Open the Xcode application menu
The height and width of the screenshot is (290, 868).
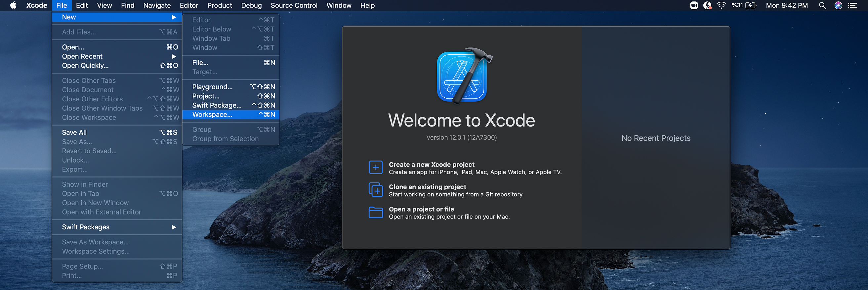tap(37, 5)
